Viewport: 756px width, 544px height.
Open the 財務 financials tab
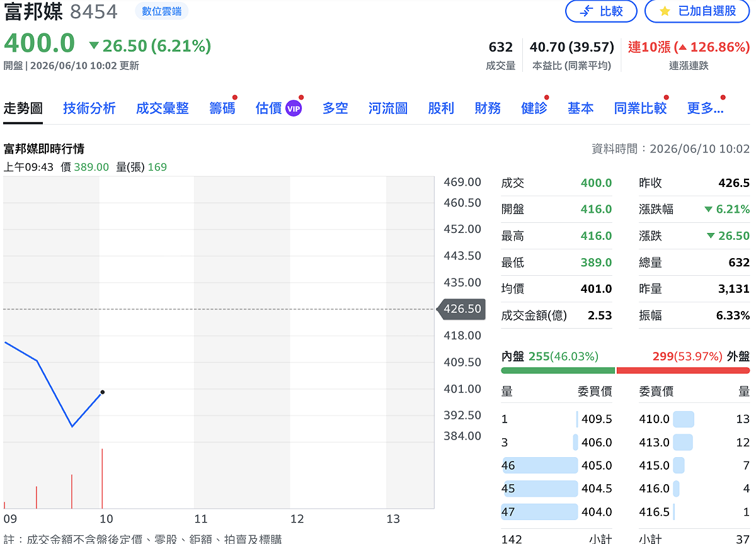(x=488, y=108)
